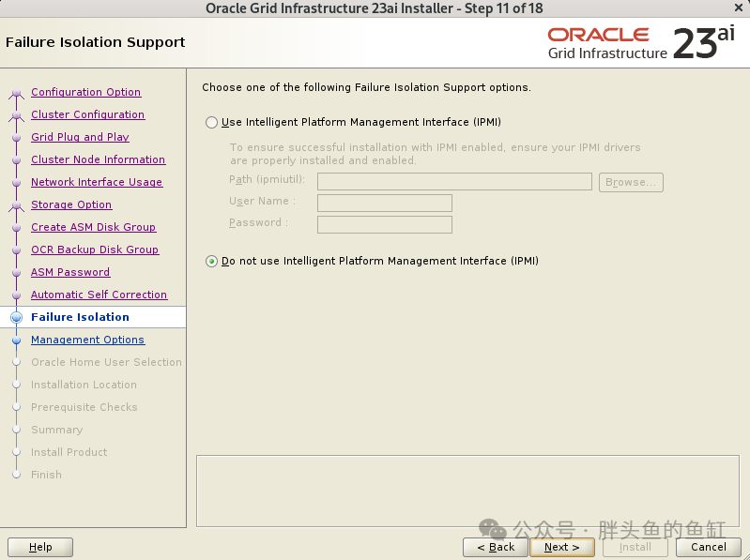Screen dimensions: 750x560
Task: Click the User Name input field
Action: coord(385,203)
